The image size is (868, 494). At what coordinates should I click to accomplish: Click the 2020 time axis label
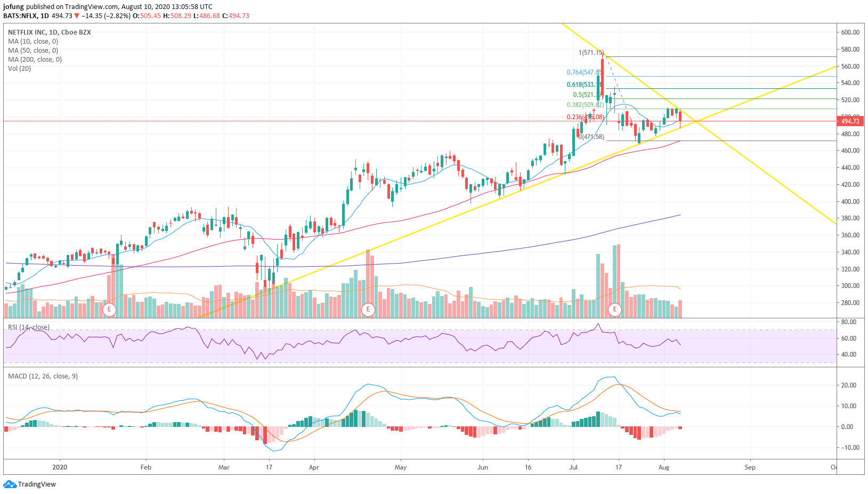pos(60,467)
